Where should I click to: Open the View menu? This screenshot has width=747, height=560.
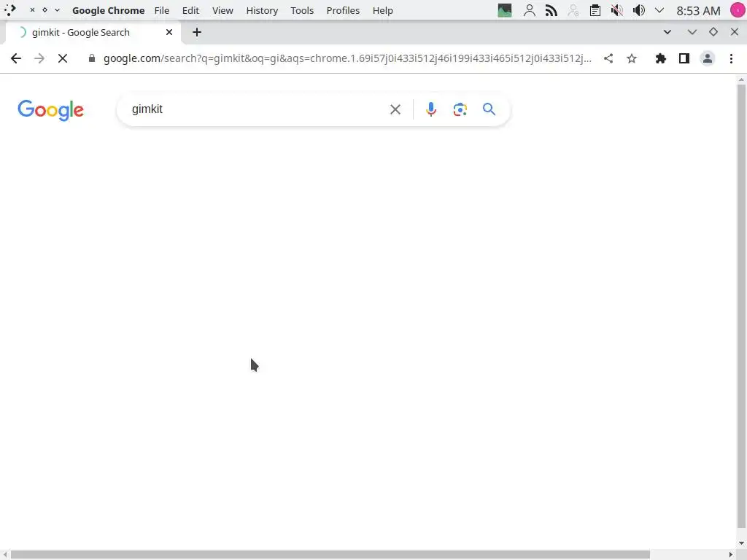[x=222, y=10]
